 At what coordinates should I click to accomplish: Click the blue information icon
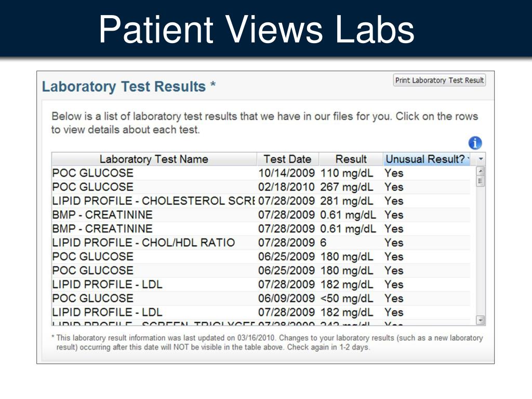click(475, 143)
